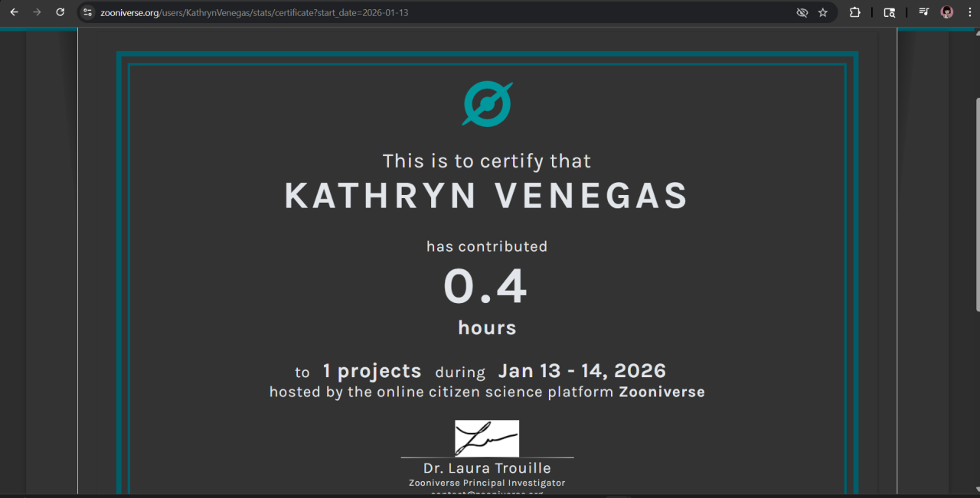This screenshot has height=498, width=980.
Task: Click the '1 projects' text
Action: tap(371, 371)
